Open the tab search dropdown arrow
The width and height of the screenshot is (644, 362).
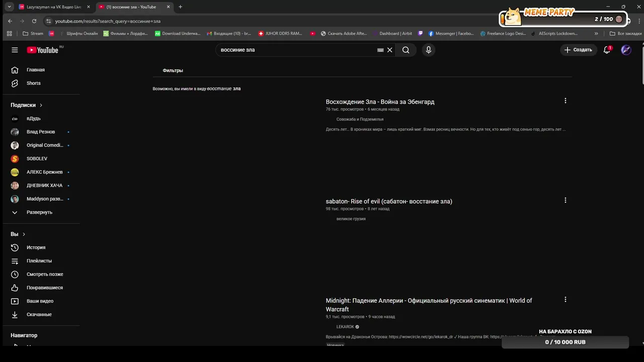point(9,7)
